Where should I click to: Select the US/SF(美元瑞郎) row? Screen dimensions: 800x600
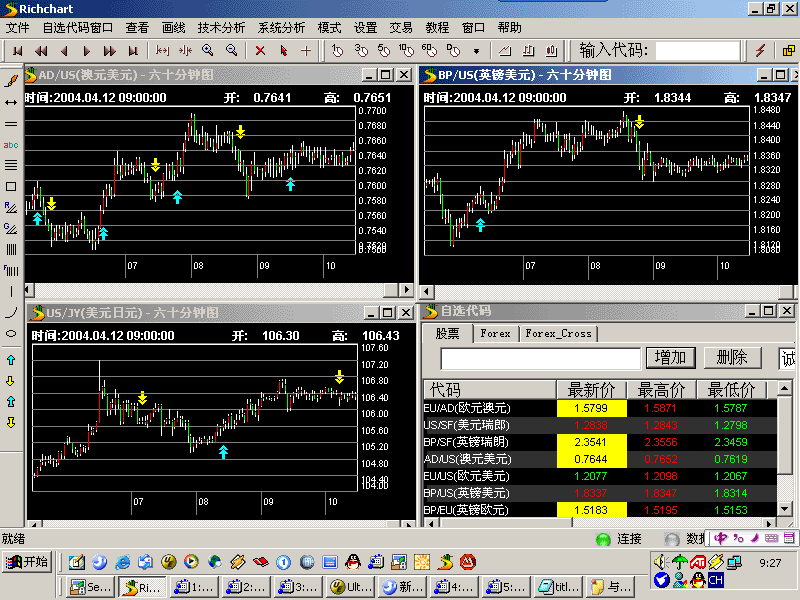tap(600, 425)
